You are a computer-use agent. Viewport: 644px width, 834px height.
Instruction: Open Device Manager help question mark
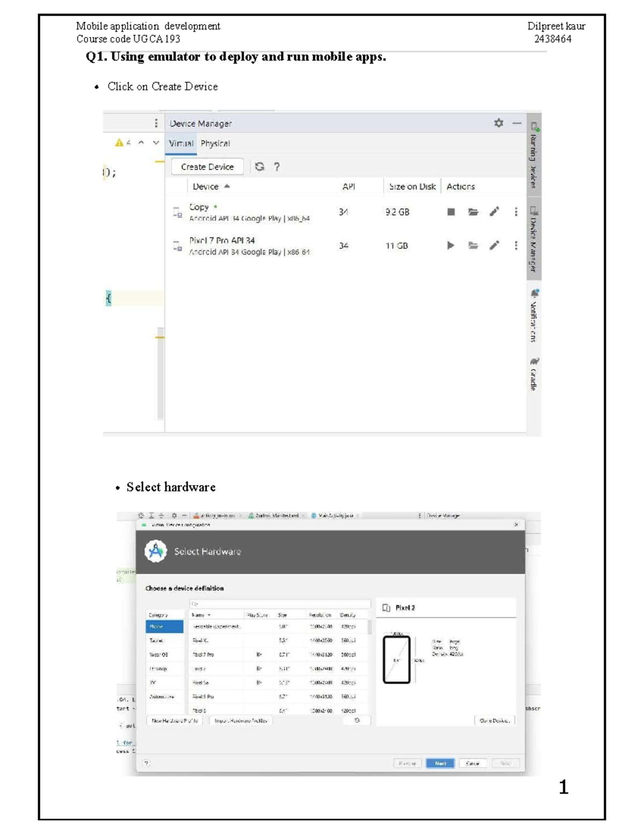pos(276,166)
